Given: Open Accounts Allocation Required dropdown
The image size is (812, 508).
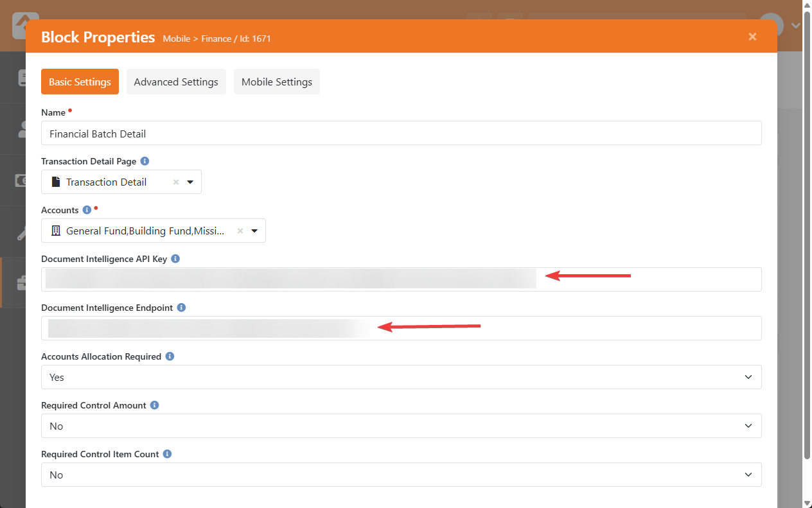Looking at the screenshot, I should pos(402,377).
